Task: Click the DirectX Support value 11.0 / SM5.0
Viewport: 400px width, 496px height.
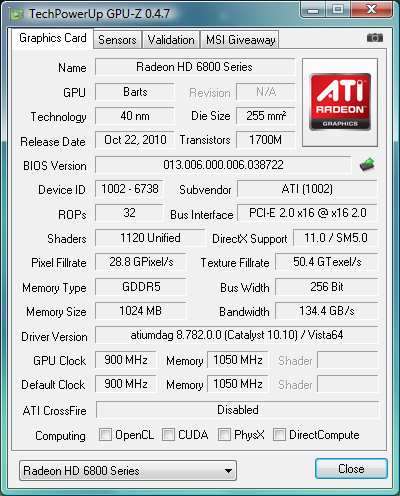Action: 336,238
